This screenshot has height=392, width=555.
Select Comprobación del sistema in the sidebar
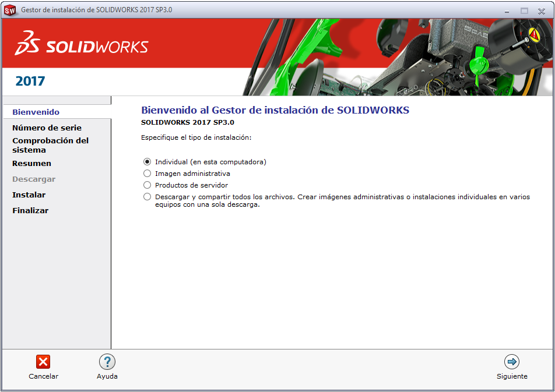(50, 145)
